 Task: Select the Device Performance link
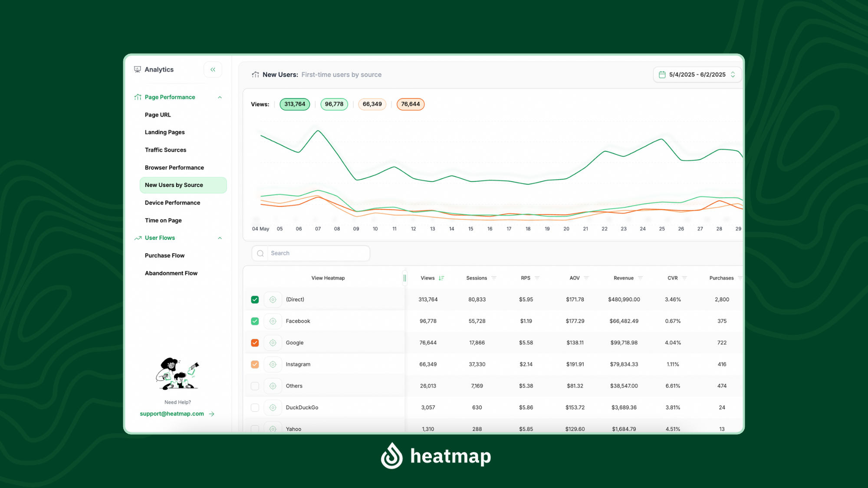click(172, 203)
